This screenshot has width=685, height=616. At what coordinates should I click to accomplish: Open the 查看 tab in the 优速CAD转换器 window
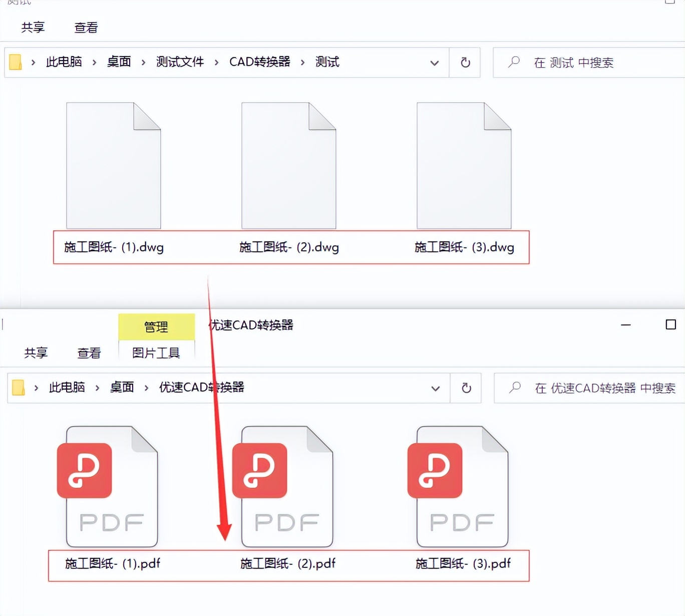coord(89,353)
